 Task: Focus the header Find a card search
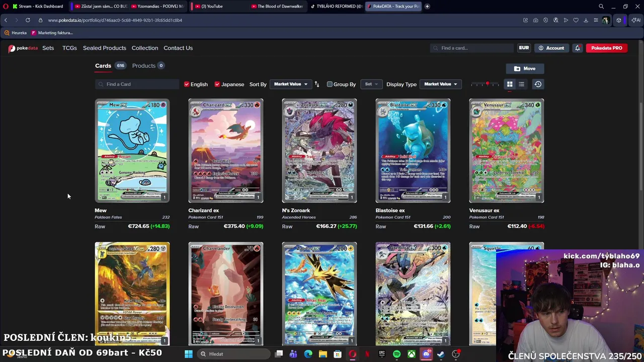[x=472, y=48]
